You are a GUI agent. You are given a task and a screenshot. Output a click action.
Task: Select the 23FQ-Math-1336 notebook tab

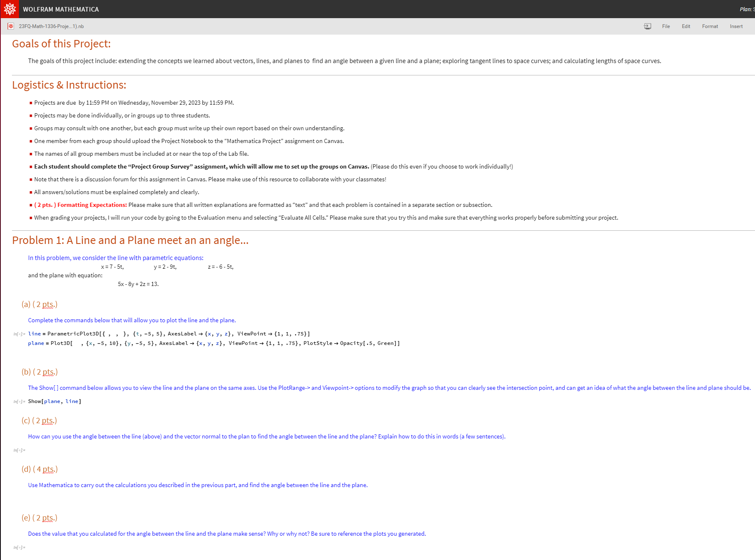pos(51,26)
